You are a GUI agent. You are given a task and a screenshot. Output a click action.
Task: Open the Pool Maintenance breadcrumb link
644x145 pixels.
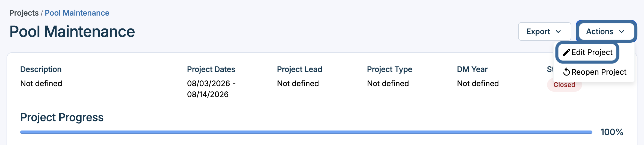[x=77, y=13]
